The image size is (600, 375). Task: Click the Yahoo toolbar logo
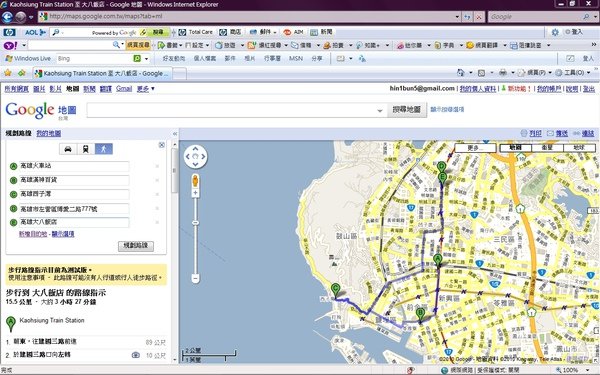point(10,45)
